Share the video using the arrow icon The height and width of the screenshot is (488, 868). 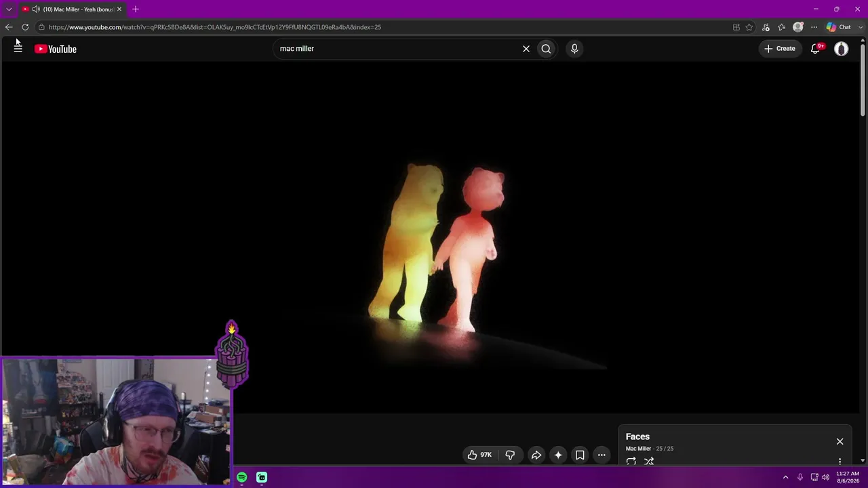536,455
